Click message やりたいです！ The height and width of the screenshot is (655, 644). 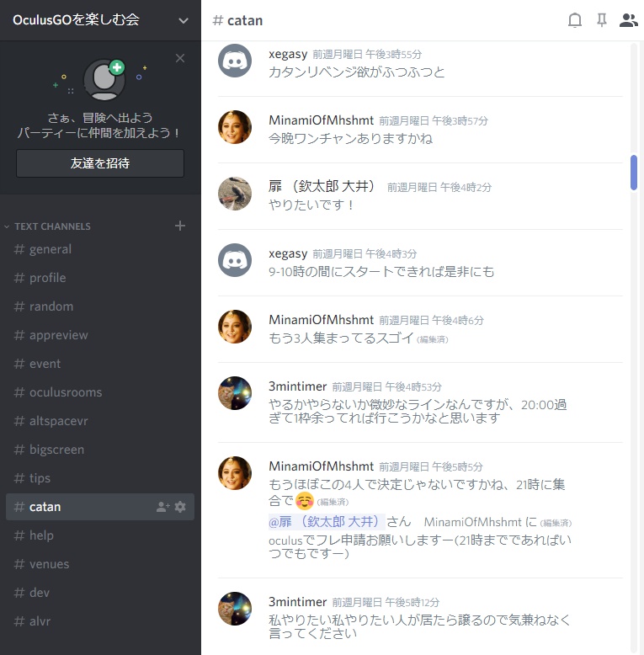(311, 205)
